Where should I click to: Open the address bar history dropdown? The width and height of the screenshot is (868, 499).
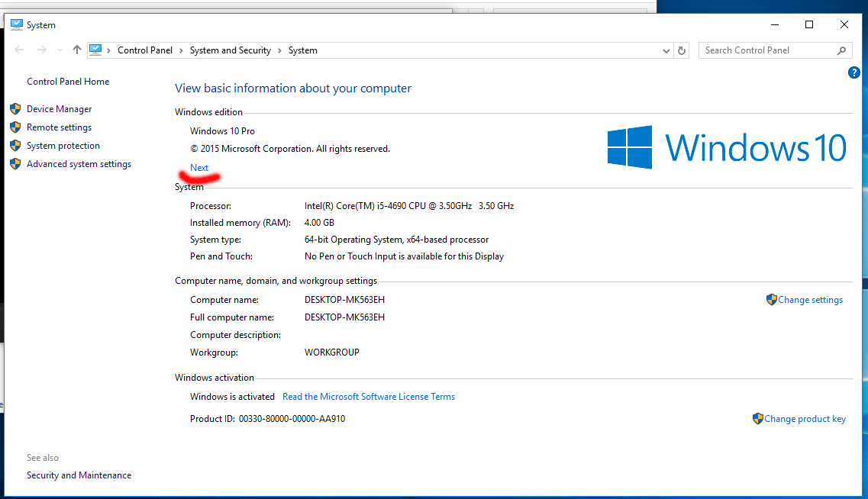(x=666, y=50)
